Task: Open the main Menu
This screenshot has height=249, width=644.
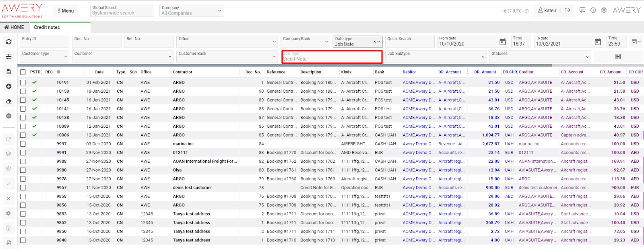Action: tap(66, 11)
